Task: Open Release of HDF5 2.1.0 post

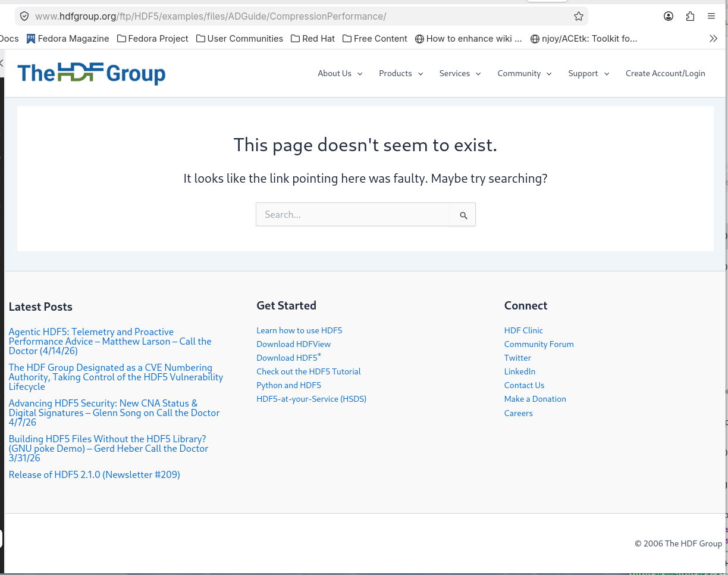Action: pyautogui.click(x=94, y=475)
